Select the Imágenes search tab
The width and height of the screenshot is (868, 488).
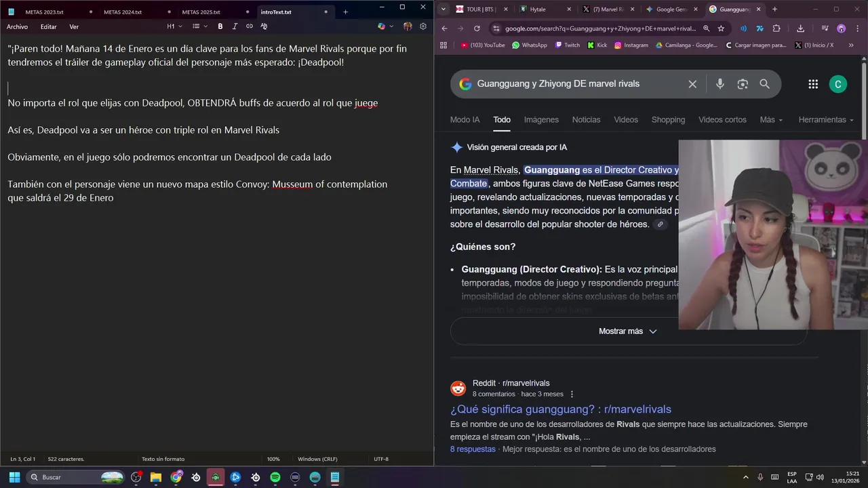pos(541,120)
